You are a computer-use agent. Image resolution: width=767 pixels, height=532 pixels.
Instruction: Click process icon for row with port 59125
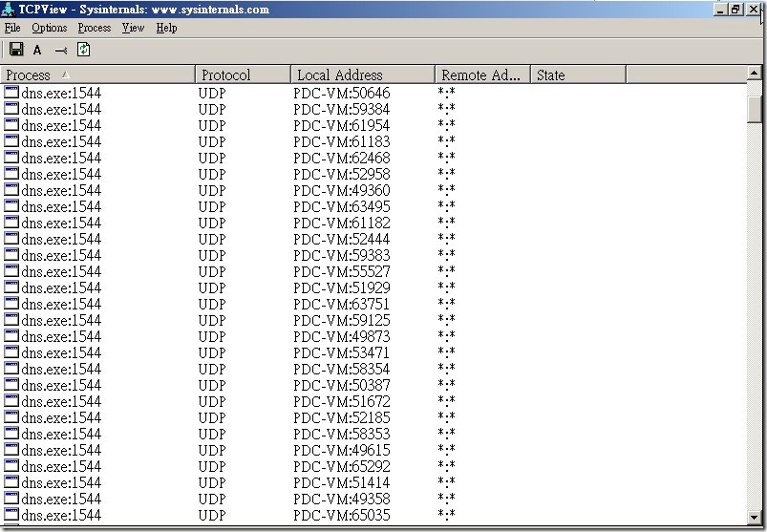tap(11, 319)
